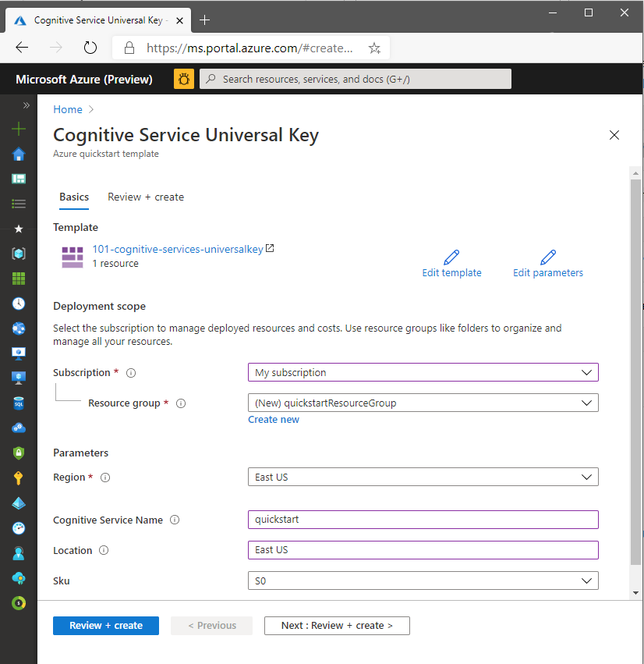
Task: Click the green shield security icon
Action: tap(19, 453)
